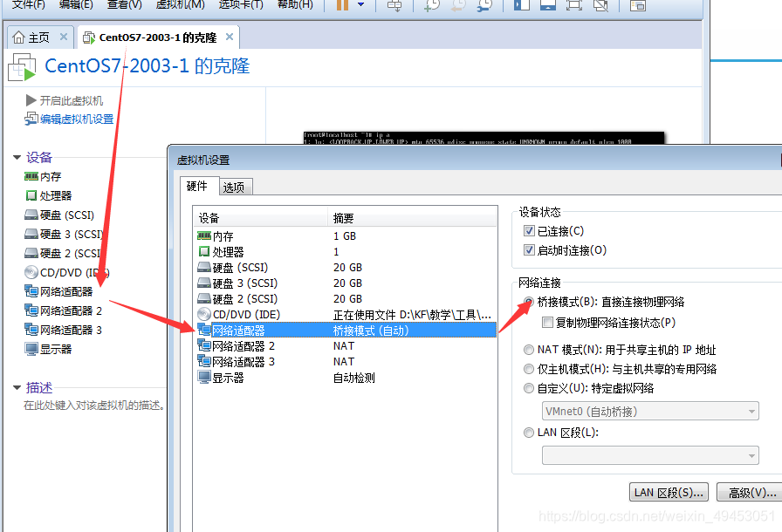
Task: Open the power options dropdown arrow in toolbar
Action: 361,5
